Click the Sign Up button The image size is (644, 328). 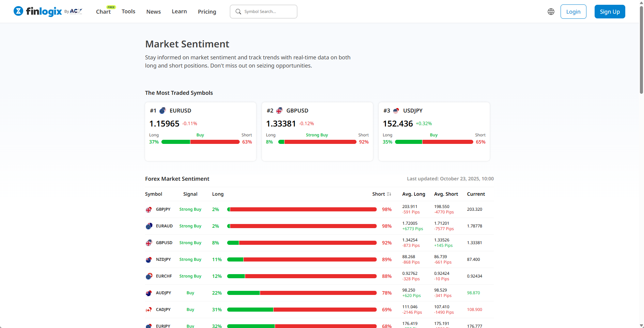tap(610, 12)
